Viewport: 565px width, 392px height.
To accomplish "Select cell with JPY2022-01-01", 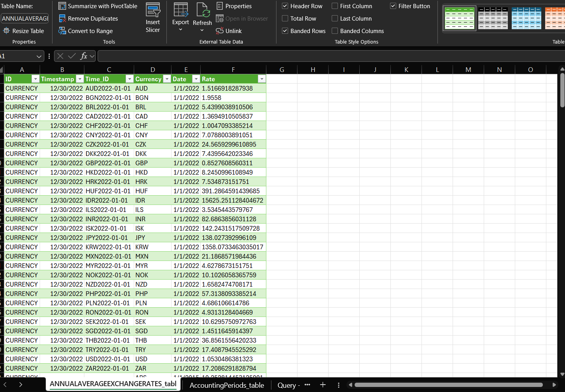I will point(109,238).
